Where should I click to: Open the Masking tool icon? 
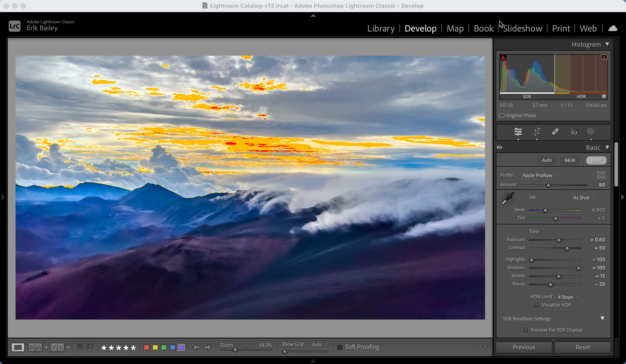point(591,131)
